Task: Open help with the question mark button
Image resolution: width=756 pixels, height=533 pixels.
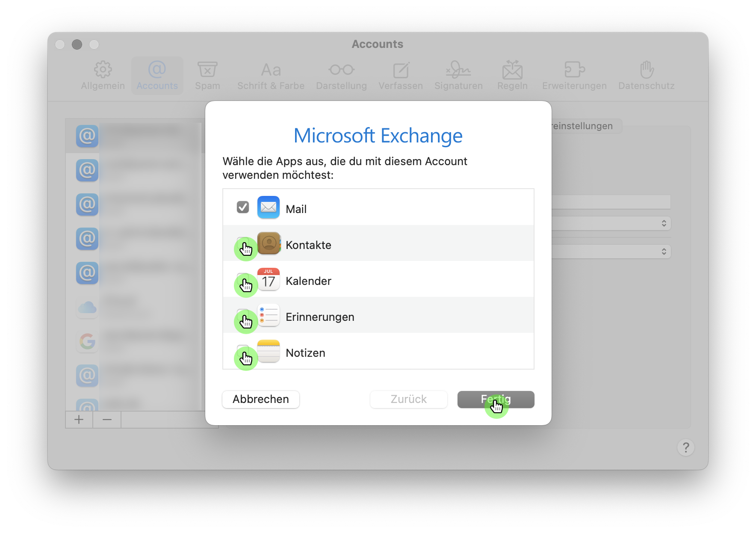Action: [686, 447]
